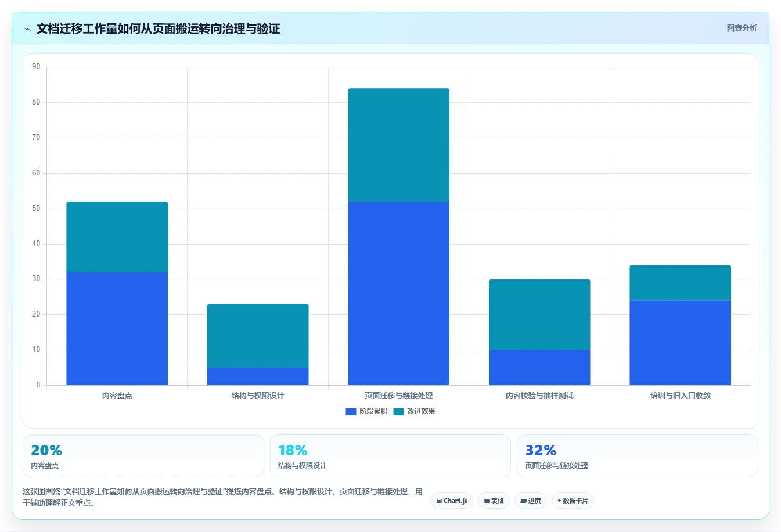The image size is (781, 532).
Task: Click the 页面迁移与链接处理 x-axis label
Action: [399, 396]
